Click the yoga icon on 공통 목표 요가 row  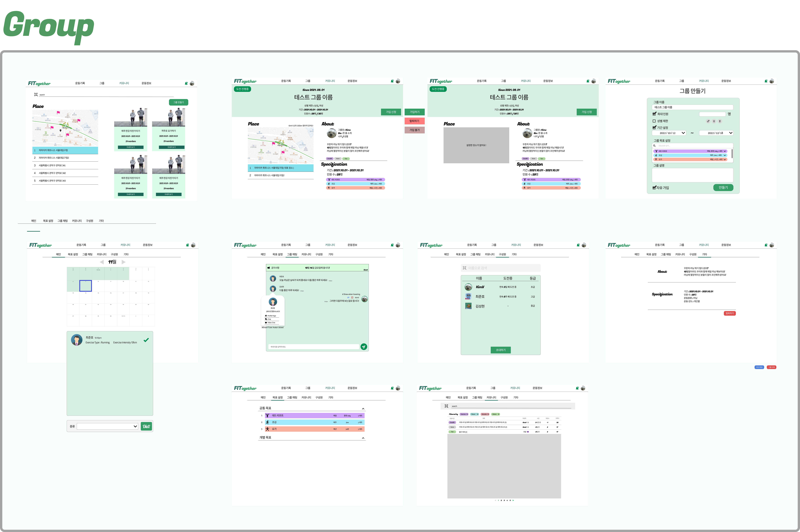tap(268, 429)
